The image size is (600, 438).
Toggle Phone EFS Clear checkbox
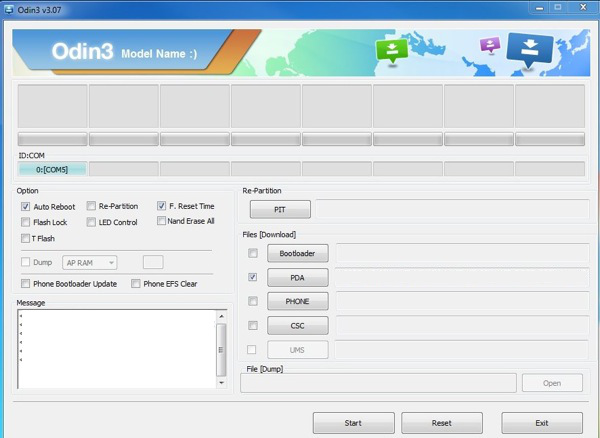(135, 283)
